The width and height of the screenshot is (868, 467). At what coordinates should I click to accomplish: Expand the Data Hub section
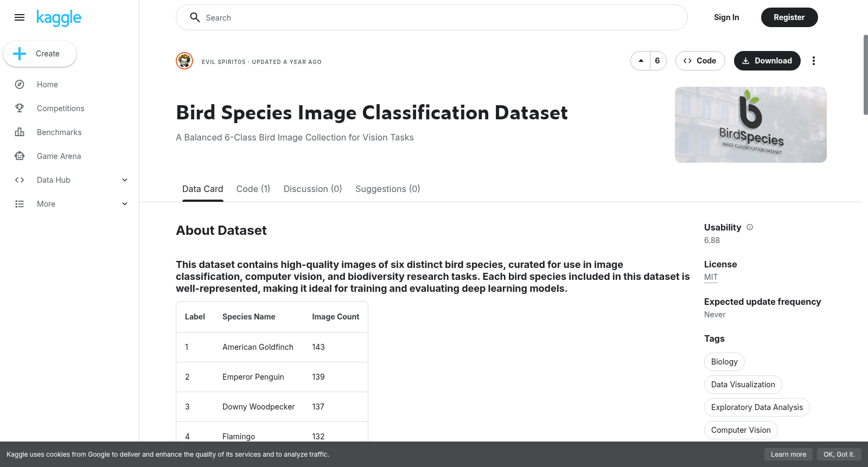(125, 180)
